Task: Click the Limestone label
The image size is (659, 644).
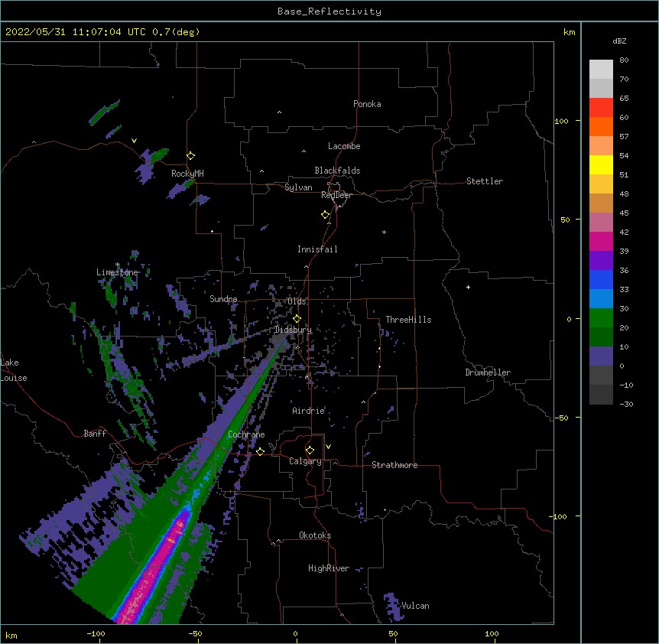Action: click(x=117, y=272)
